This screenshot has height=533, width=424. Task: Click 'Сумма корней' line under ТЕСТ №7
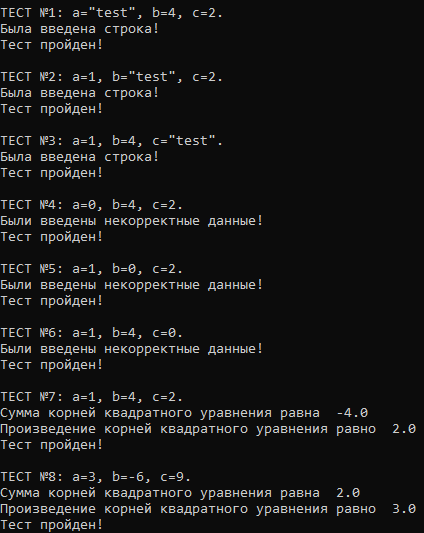pyautogui.click(x=184, y=413)
